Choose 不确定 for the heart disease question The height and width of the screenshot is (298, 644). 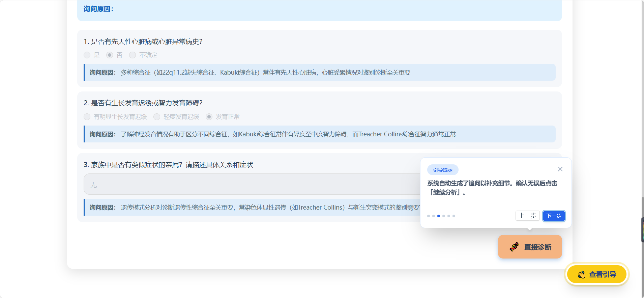[133, 55]
